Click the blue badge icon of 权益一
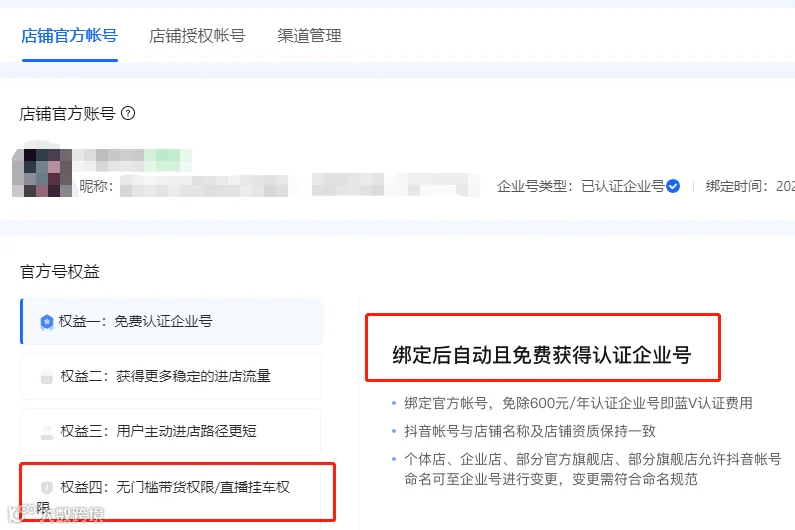The width and height of the screenshot is (795, 530). pos(47,322)
